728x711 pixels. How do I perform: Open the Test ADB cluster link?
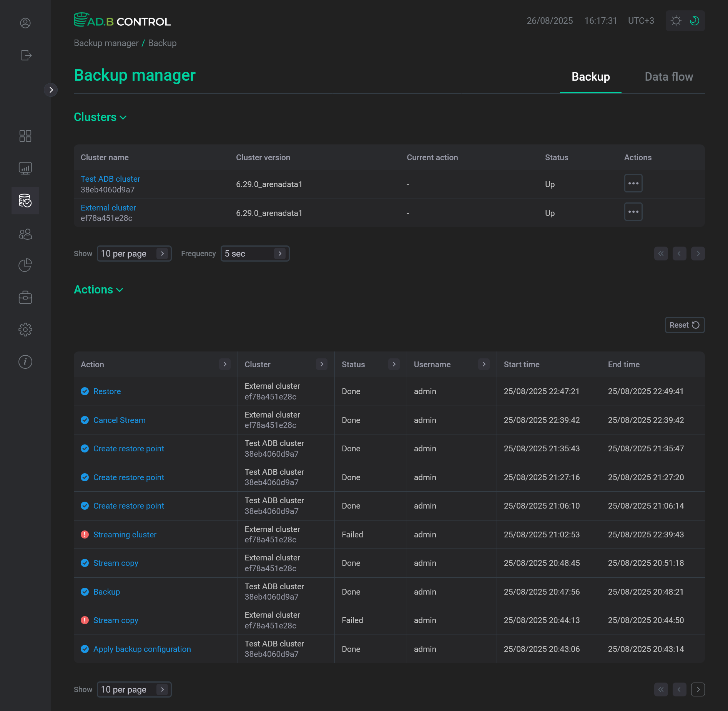click(x=110, y=179)
